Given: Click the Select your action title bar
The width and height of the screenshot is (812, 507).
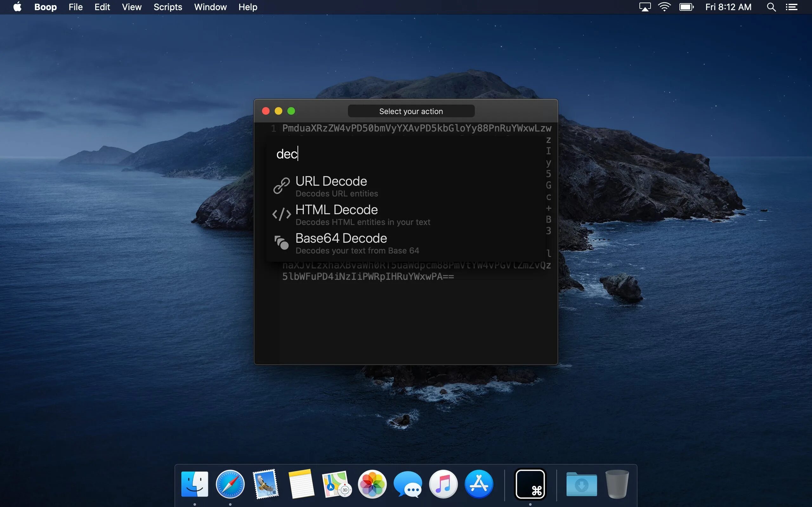Looking at the screenshot, I should point(411,111).
